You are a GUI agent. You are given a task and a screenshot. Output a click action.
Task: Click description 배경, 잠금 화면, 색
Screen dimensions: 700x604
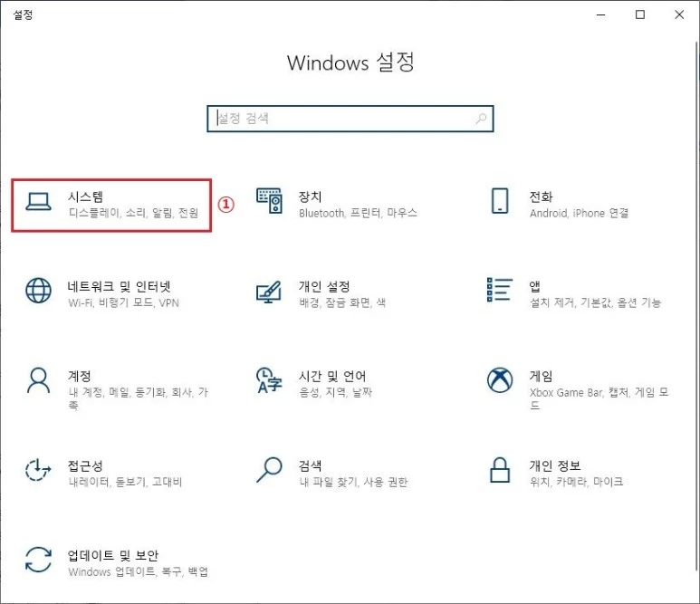[342, 302]
